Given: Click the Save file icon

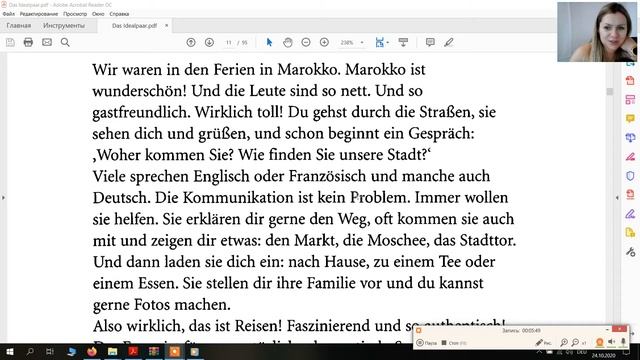Looking at the screenshot, I should pyautogui.click(x=10, y=42).
